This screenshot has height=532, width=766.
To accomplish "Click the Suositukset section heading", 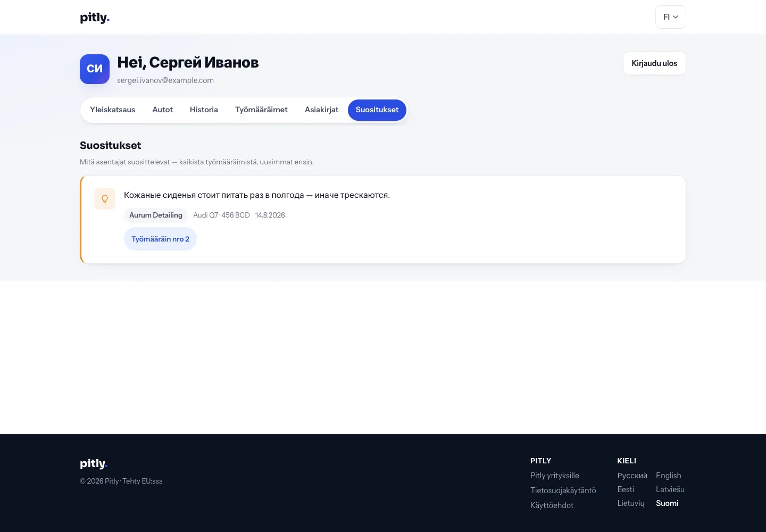I will coord(111,145).
